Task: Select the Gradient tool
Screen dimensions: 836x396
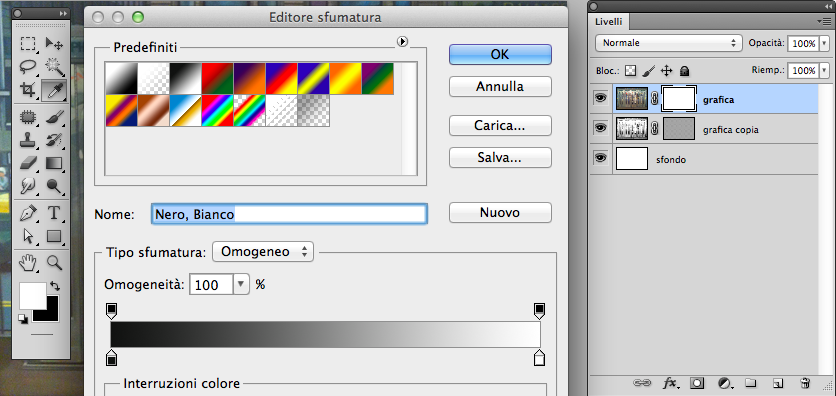Action: coord(54,163)
